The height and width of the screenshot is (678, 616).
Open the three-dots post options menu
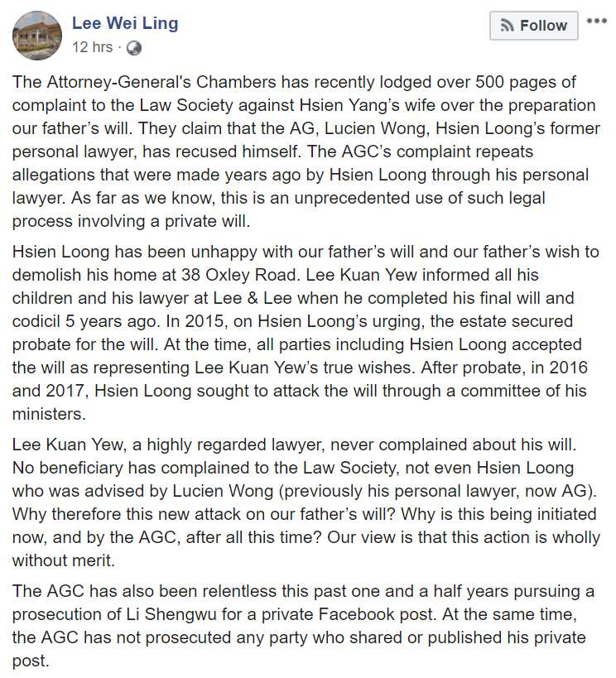[x=596, y=22]
